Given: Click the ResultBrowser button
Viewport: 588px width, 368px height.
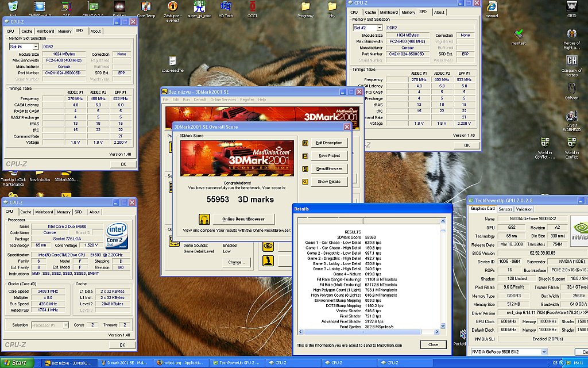Looking at the screenshot, I should point(329,169).
